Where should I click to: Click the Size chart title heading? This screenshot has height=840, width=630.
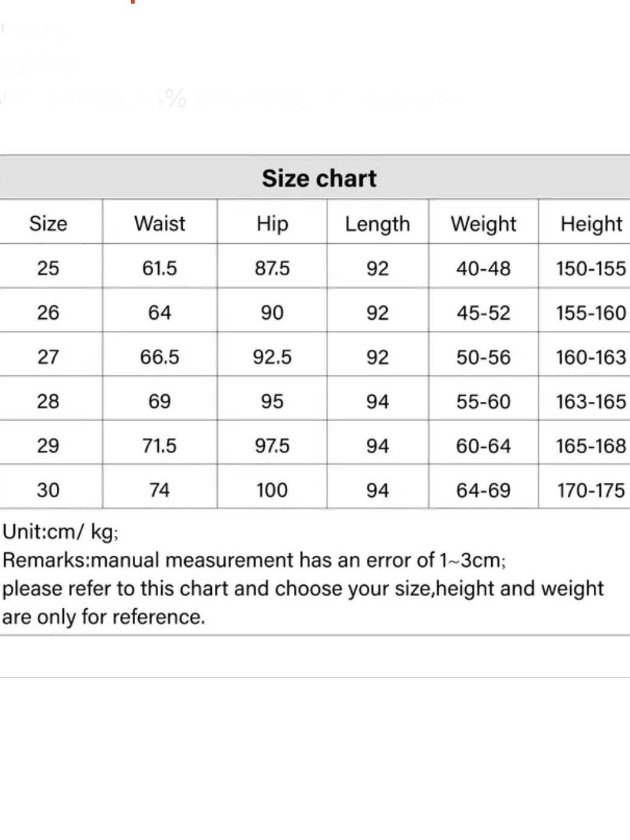tap(319, 179)
